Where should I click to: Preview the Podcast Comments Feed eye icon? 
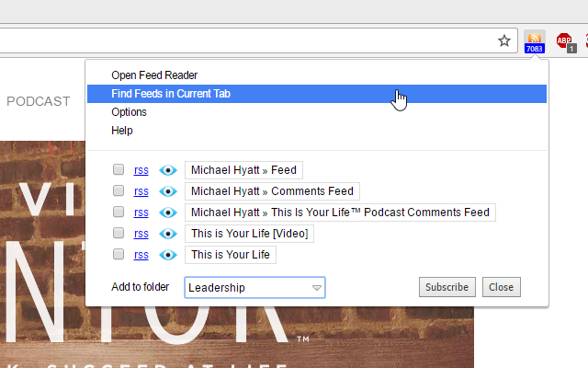168,213
